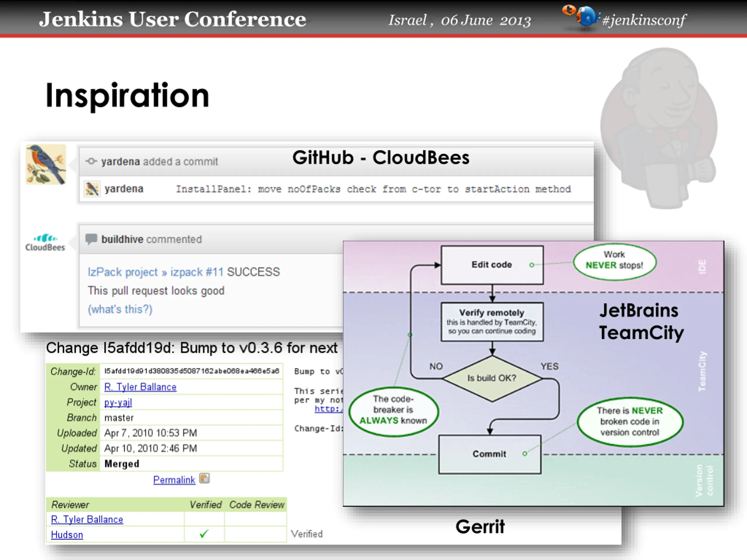
Task: Click the yardena username in commit header
Action: point(120,162)
